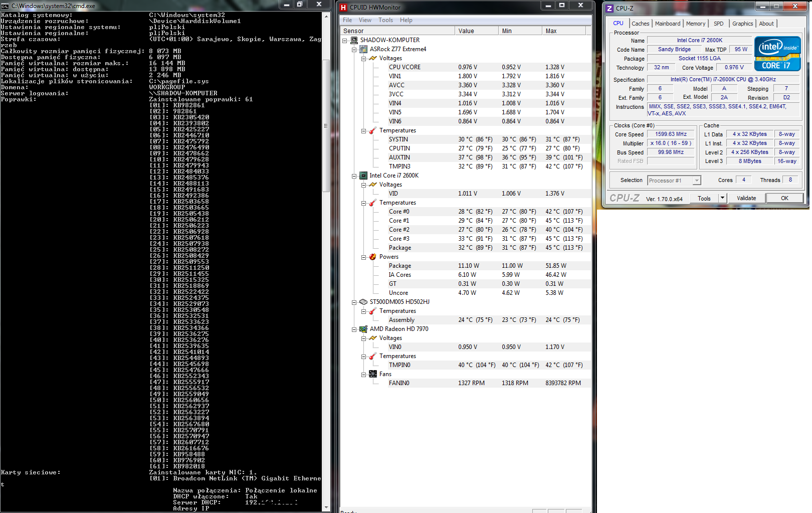Click the CPUID HWMonitor title bar icon
This screenshot has width=812, height=513.
(x=343, y=8)
